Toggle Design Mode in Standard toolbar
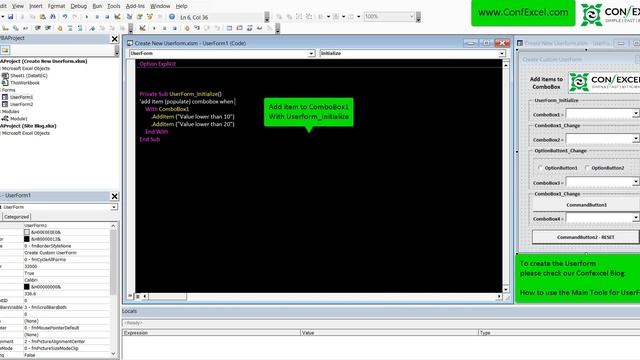Image resolution: width=640 pixels, height=360 pixels. (x=118, y=17)
